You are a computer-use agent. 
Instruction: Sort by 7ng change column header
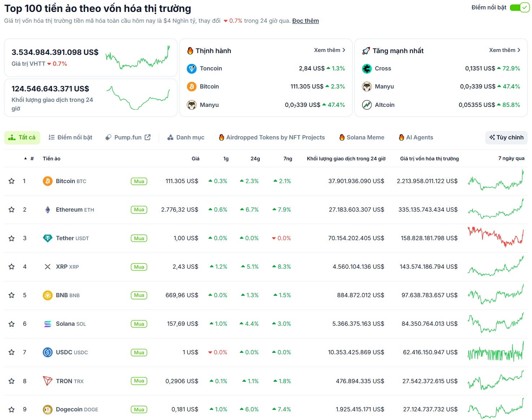pos(288,159)
